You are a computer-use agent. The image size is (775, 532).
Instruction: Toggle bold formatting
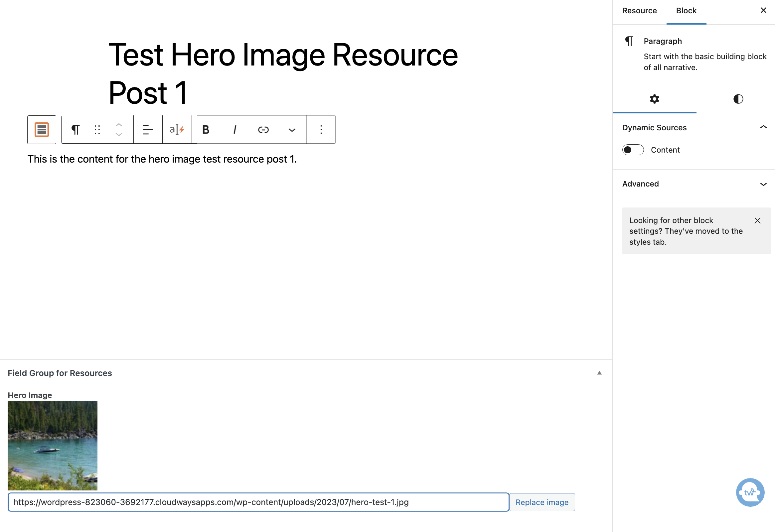pyautogui.click(x=206, y=130)
